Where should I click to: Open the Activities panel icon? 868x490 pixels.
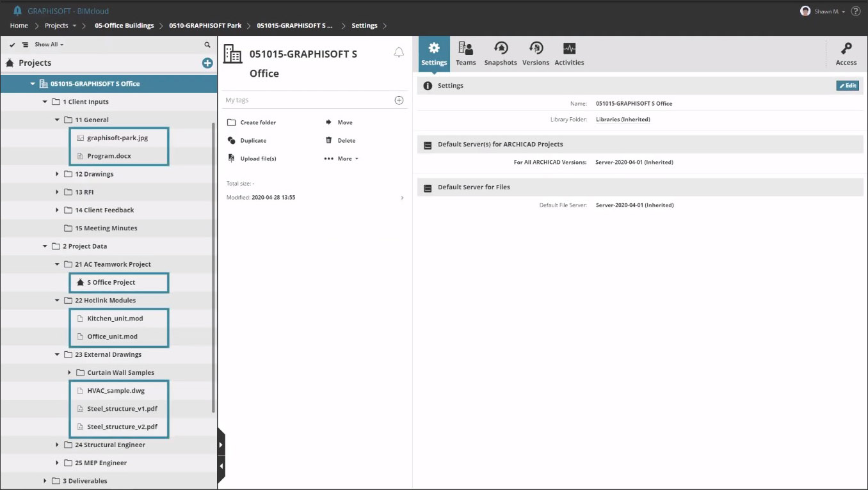point(569,49)
